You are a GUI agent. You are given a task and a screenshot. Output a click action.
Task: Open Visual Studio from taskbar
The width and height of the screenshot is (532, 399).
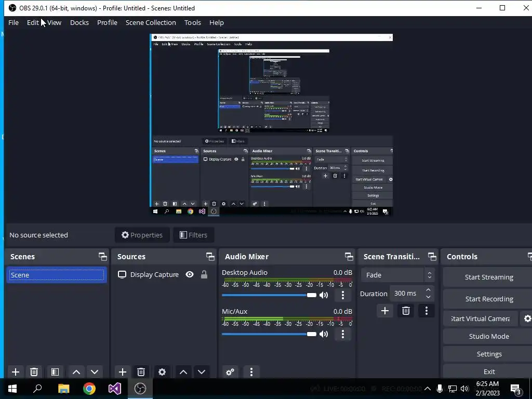point(115,389)
